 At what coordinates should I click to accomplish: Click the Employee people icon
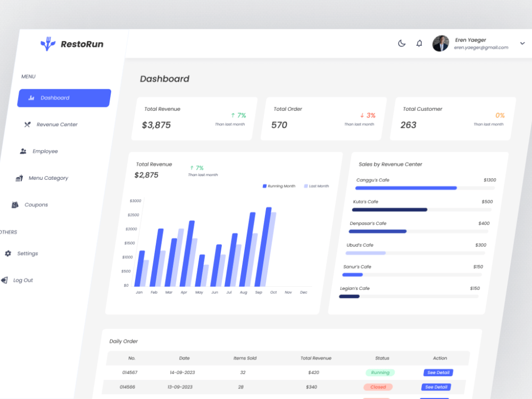[23, 151]
